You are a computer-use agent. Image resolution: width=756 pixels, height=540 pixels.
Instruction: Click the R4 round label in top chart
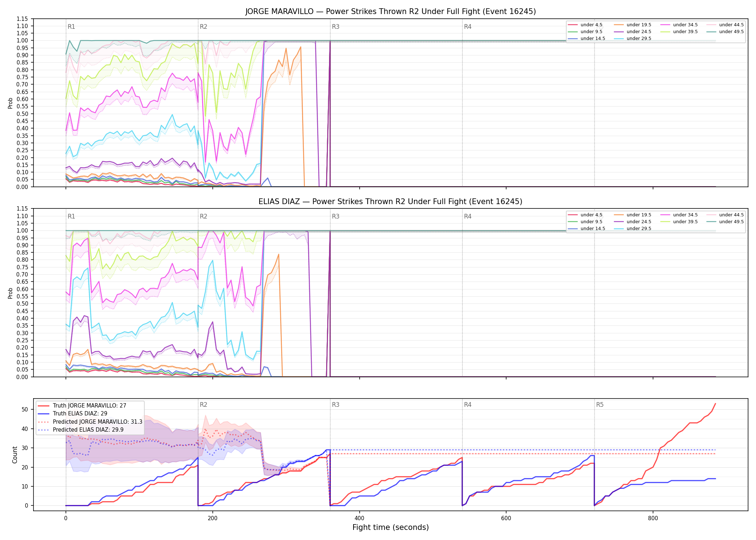click(x=468, y=27)
